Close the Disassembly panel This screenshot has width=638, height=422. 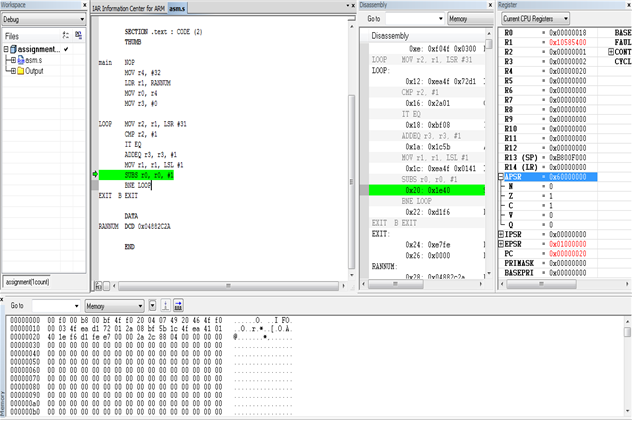[x=490, y=5]
